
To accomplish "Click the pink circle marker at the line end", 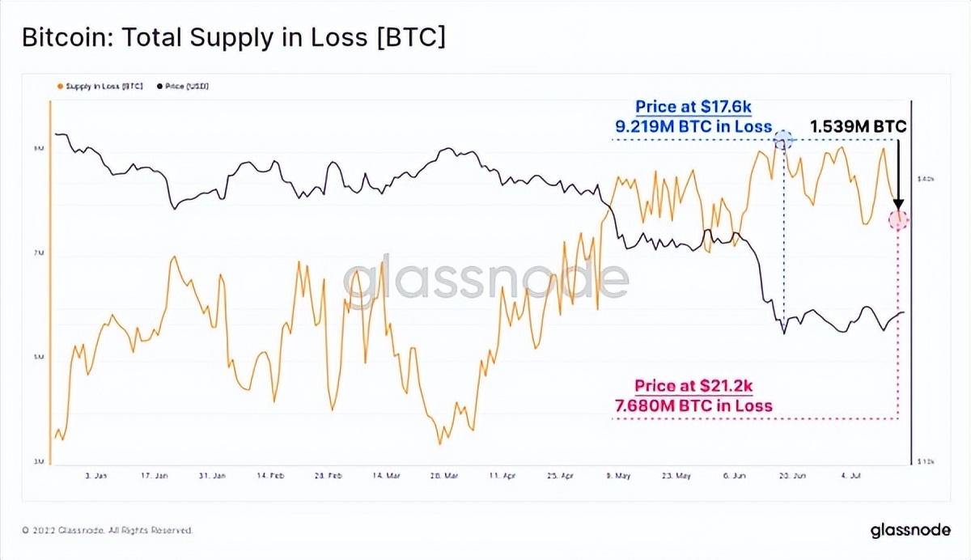I will 899,219.
